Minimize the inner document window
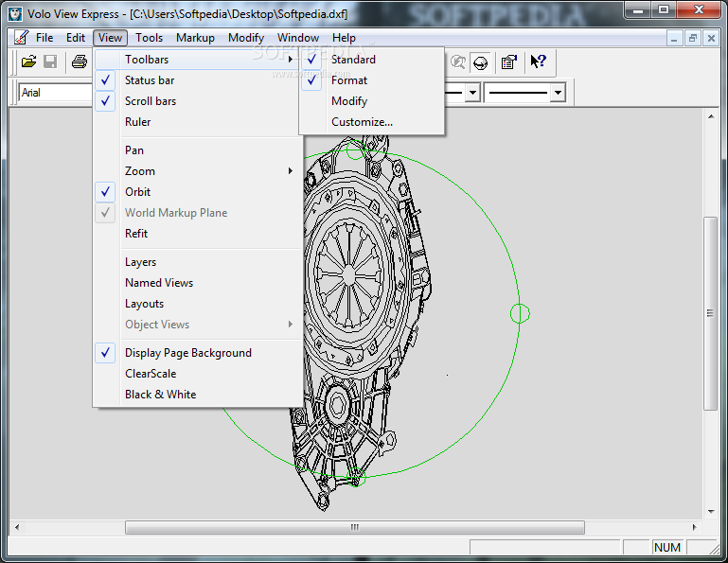Viewport: 728px width, 563px height. [x=674, y=38]
